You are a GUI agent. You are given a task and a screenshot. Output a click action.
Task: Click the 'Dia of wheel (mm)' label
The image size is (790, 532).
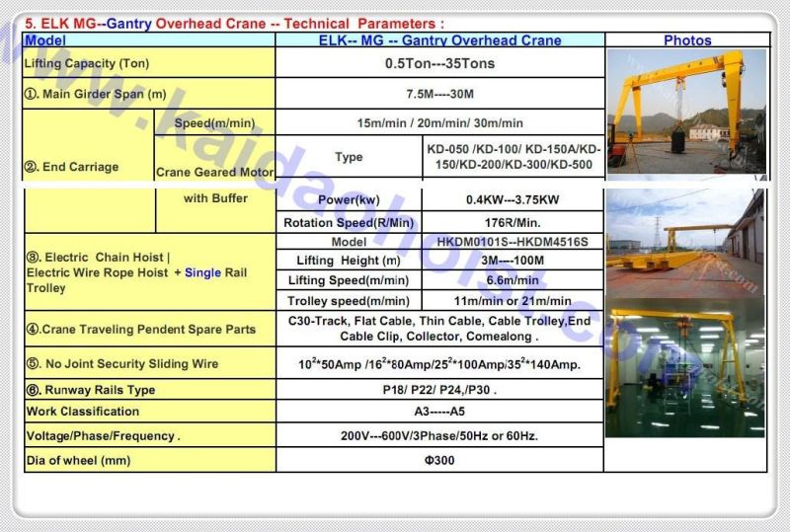point(79,461)
